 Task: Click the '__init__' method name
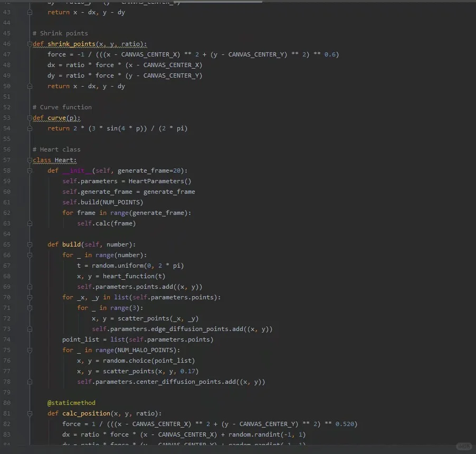point(77,171)
